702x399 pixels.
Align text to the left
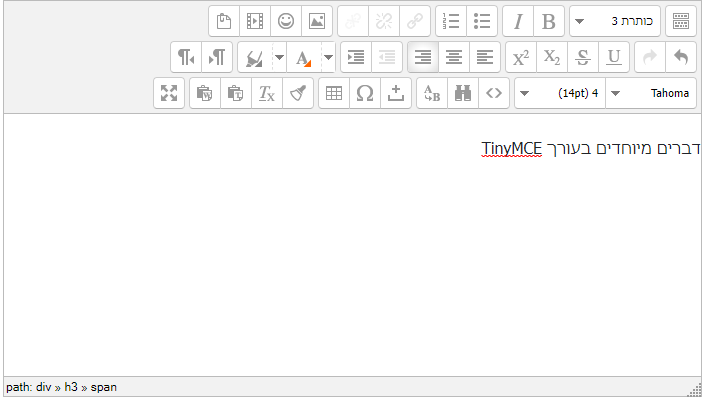coord(484,57)
